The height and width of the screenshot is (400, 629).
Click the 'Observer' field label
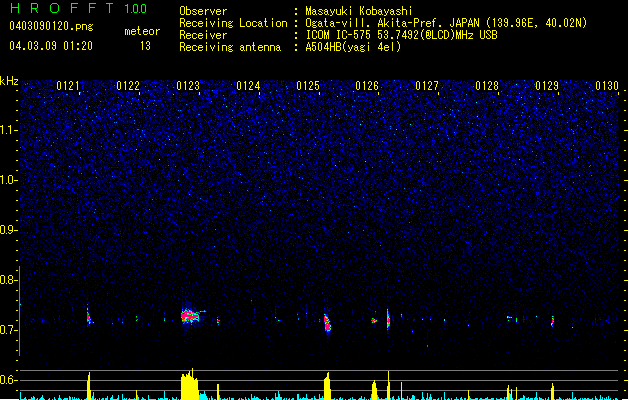(203, 11)
